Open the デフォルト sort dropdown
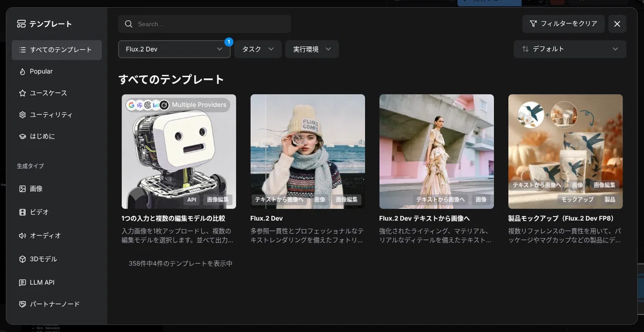 click(x=570, y=49)
